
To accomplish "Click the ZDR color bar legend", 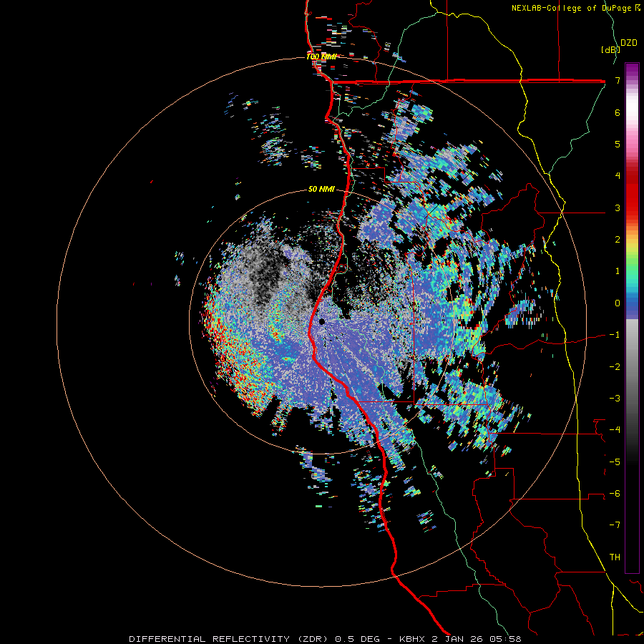I will (632, 318).
